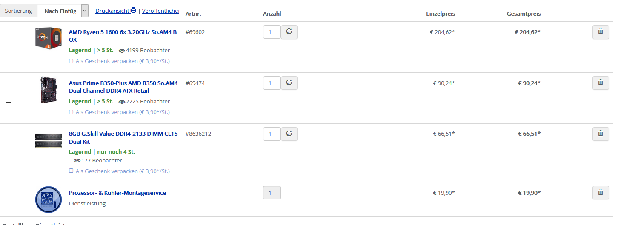This screenshot has width=644, height=225.
Task: Click the printer icon next to Druckansicht
Action: coord(133,11)
